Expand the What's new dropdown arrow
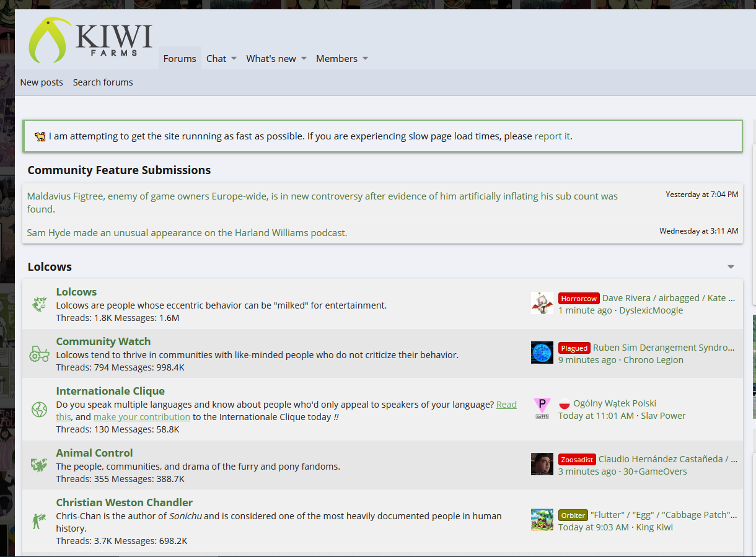The height and width of the screenshot is (557, 756). pos(304,59)
